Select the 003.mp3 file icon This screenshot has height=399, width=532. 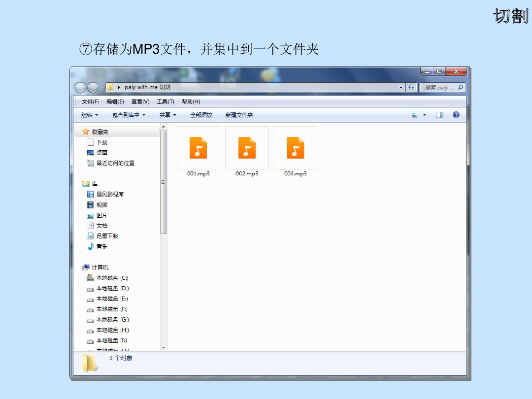[x=295, y=148]
